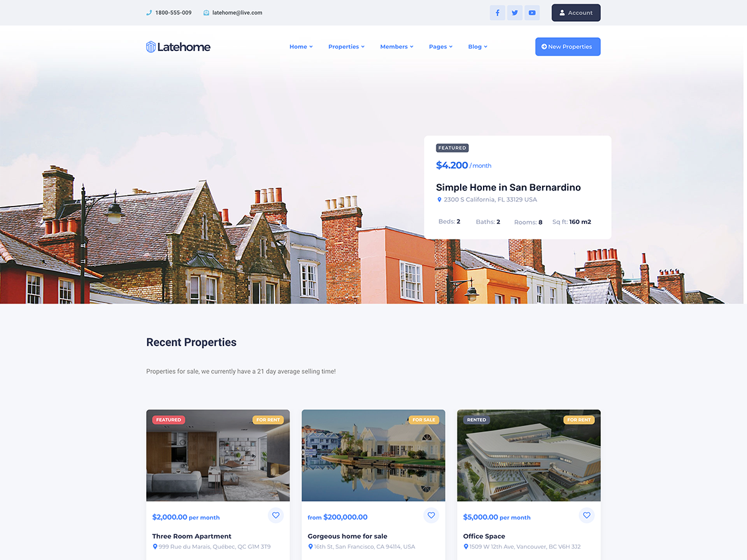Open Simple Home in San Bernardino listing
This screenshot has height=560, width=747.
point(508,187)
